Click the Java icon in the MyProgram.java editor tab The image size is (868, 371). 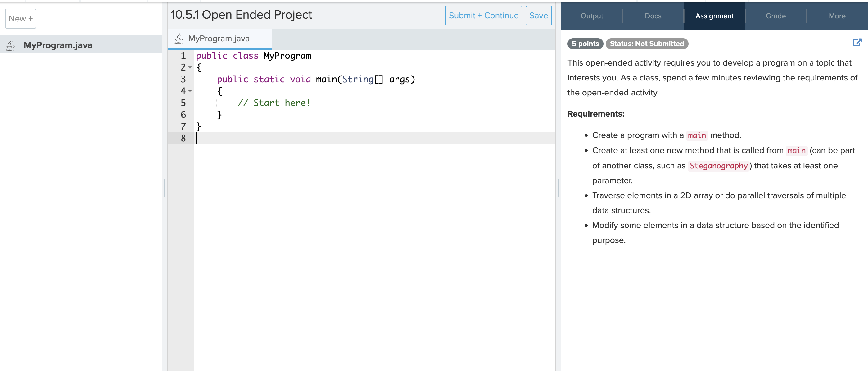click(179, 39)
